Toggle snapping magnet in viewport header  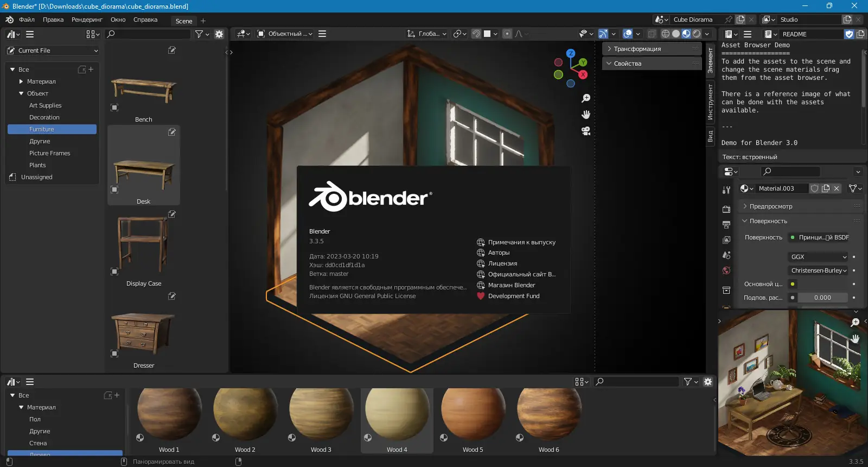[476, 34]
